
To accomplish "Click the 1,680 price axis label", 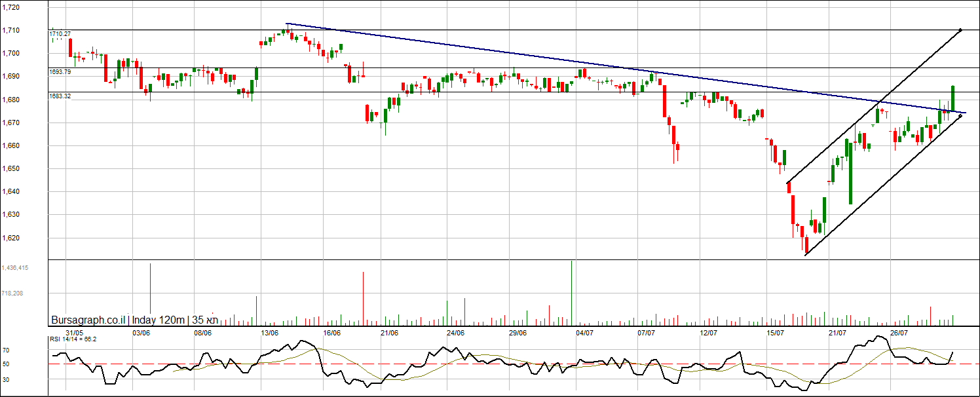I will click(11, 100).
